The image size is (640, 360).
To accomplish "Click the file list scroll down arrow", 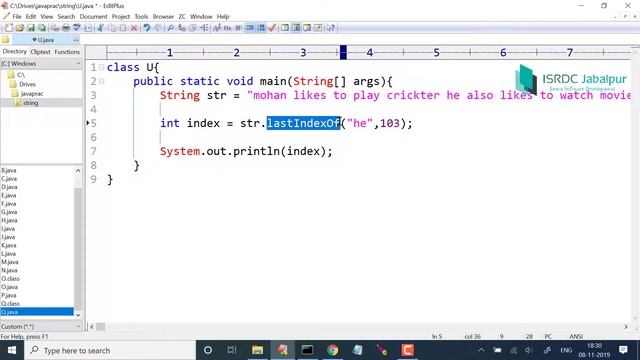I will tap(78, 315).
